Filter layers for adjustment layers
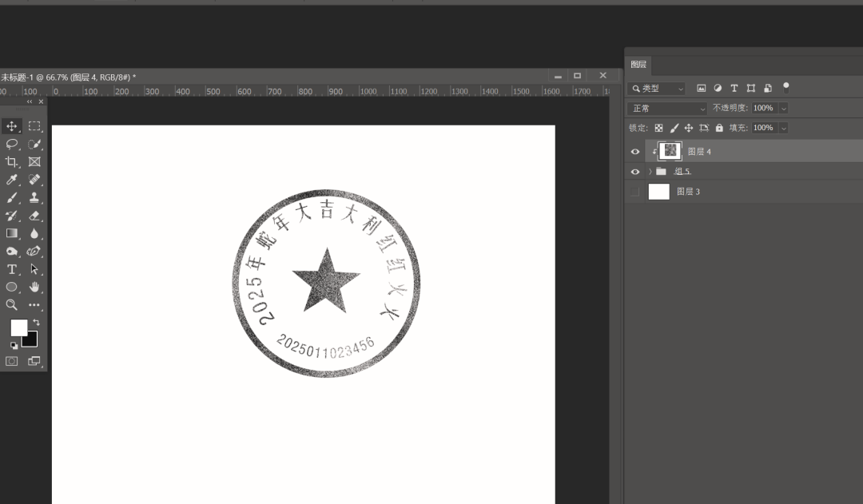Screen dimensions: 863x504 point(718,88)
